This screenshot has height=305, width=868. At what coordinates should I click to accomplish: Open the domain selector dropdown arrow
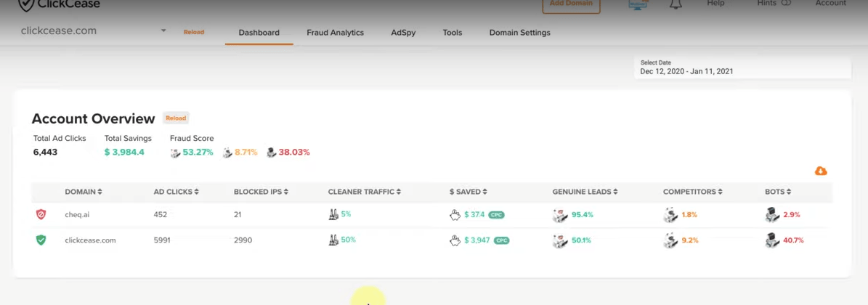[x=163, y=31]
